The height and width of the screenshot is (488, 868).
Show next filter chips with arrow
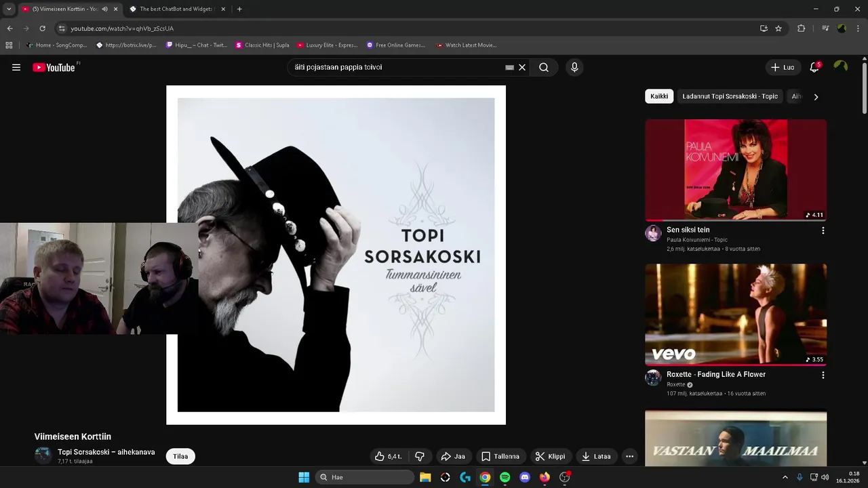tap(816, 97)
